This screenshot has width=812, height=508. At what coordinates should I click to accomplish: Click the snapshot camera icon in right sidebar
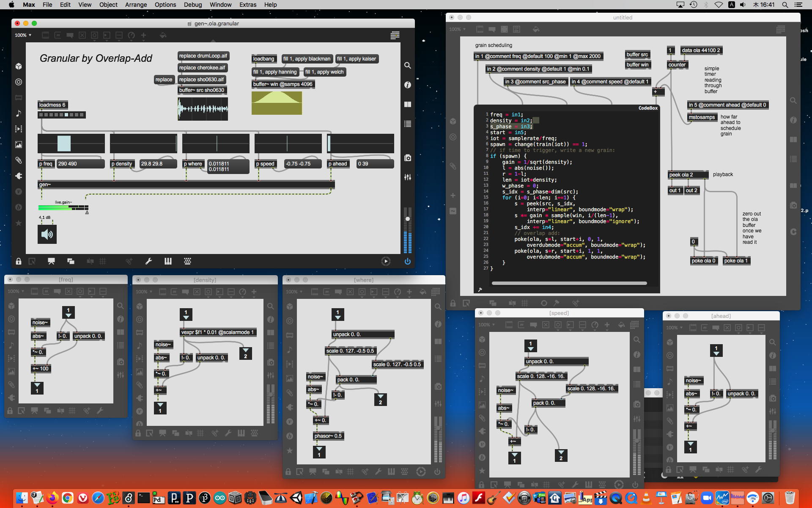[x=407, y=157]
